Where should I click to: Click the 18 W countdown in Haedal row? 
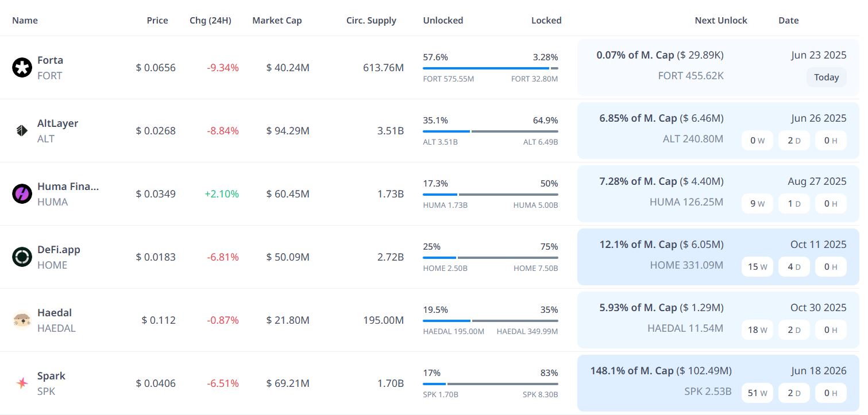757,329
